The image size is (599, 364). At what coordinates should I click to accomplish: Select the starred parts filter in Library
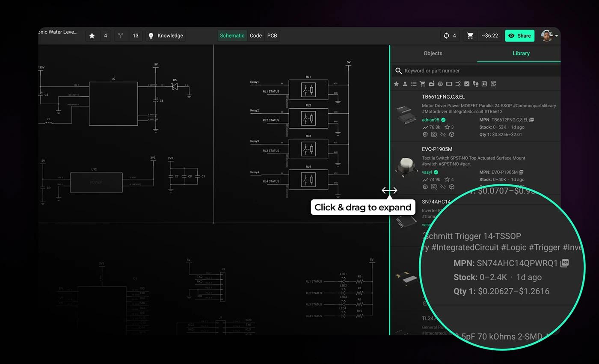point(396,84)
